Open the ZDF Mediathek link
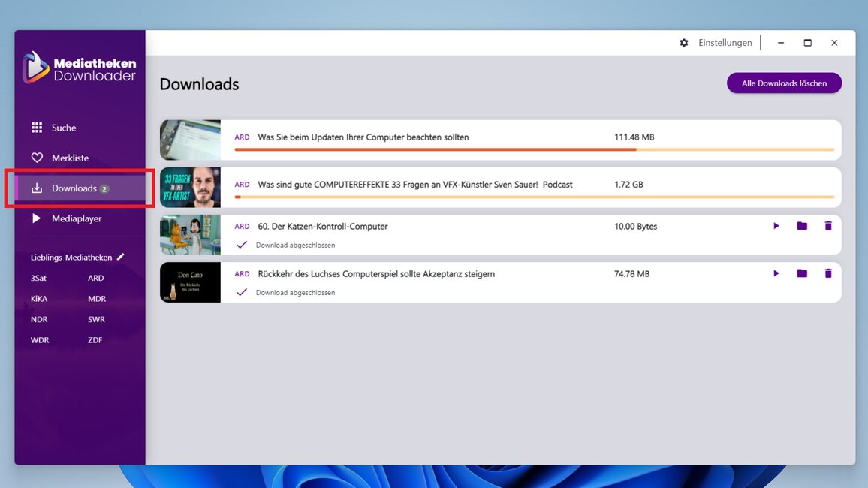 pos(95,340)
